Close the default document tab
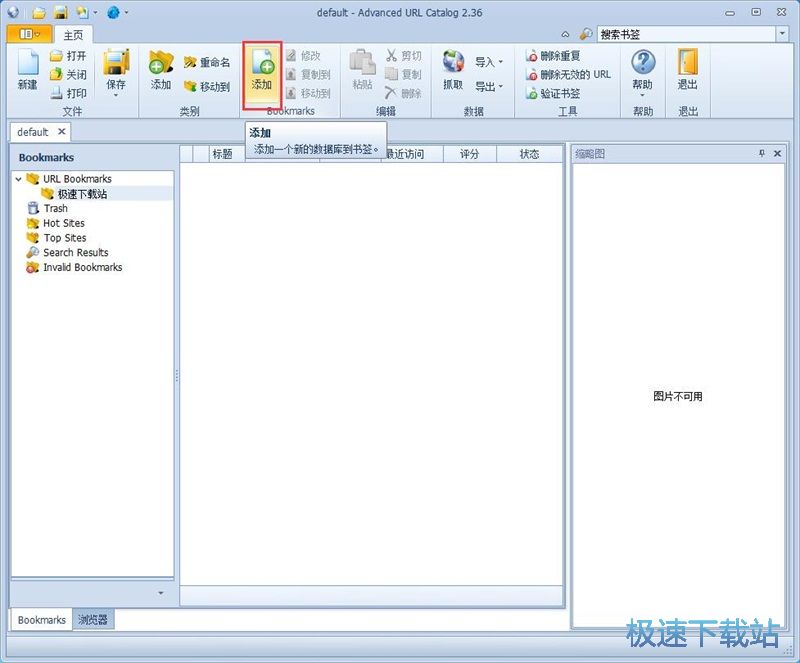 (x=62, y=132)
